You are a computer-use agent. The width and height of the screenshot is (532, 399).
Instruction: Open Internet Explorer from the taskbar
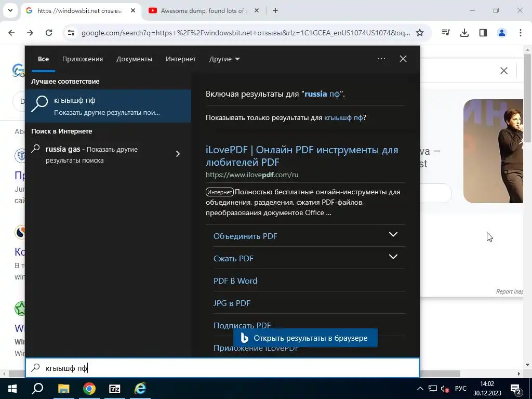(140, 389)
